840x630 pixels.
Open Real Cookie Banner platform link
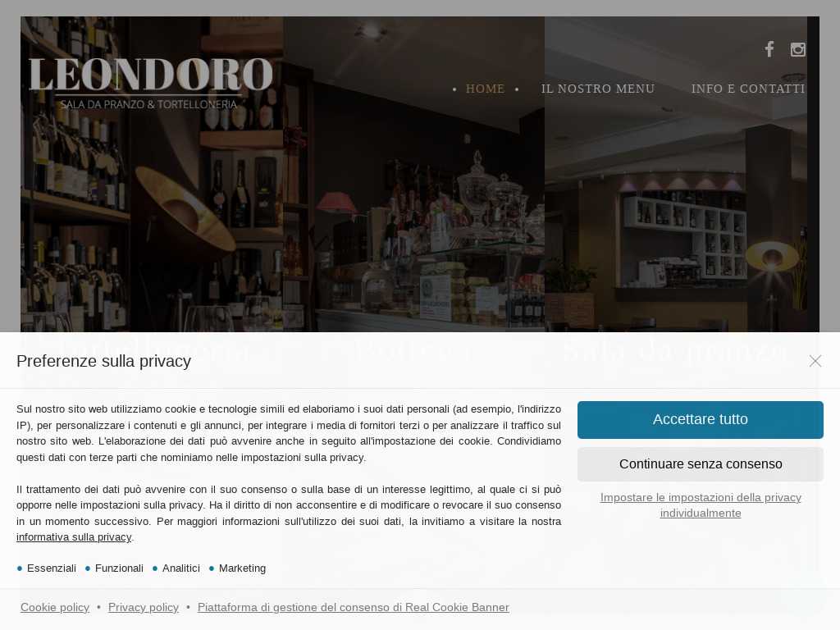353,608
